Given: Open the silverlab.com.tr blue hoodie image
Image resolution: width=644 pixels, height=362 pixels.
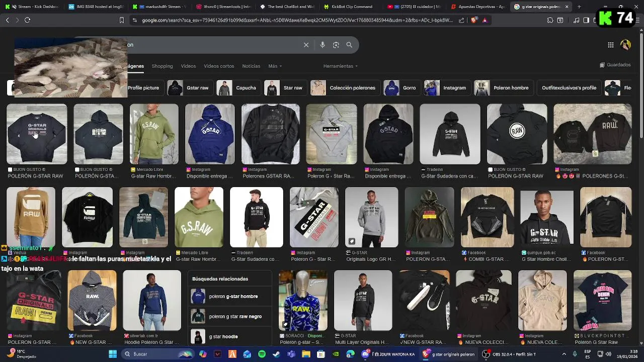Looking at the screenshot, I should click(x=152, y=301).
